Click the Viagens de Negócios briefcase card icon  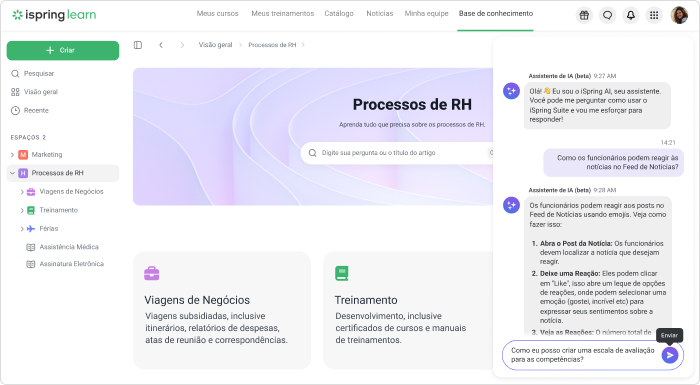[x=152, y=273]
